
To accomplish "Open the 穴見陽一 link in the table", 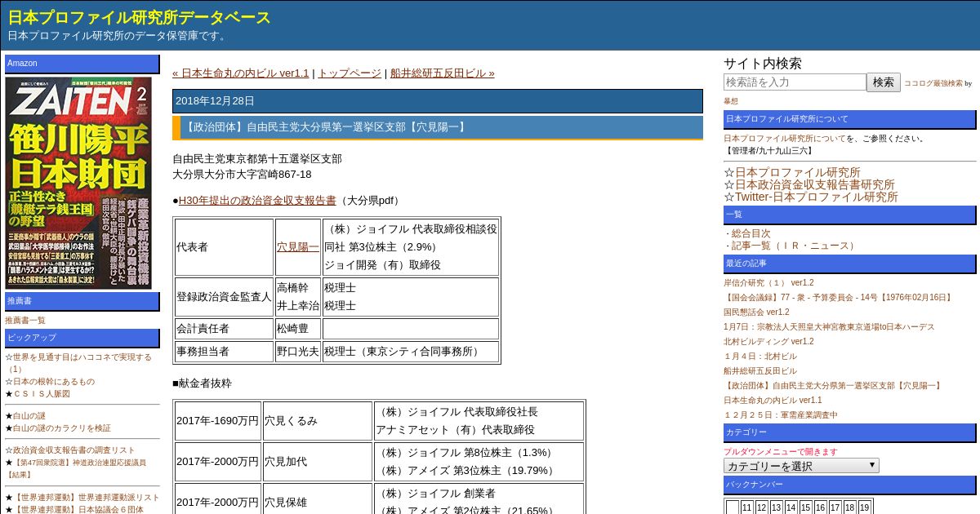I will (x=298, y=246).
